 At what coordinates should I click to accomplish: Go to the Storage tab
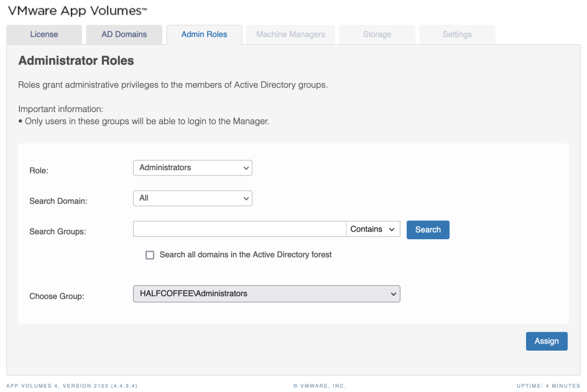(377, 34)
